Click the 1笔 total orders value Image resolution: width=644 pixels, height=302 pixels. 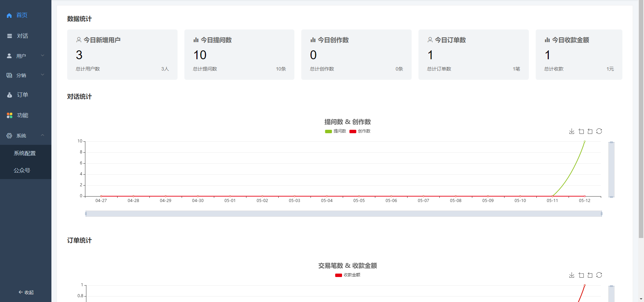point(517,69)
